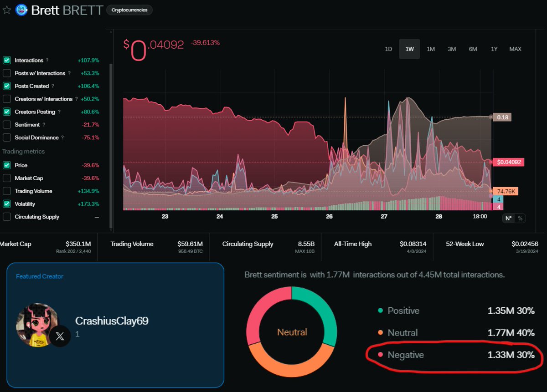Click the pink 4 chart value label

[499, 207]
